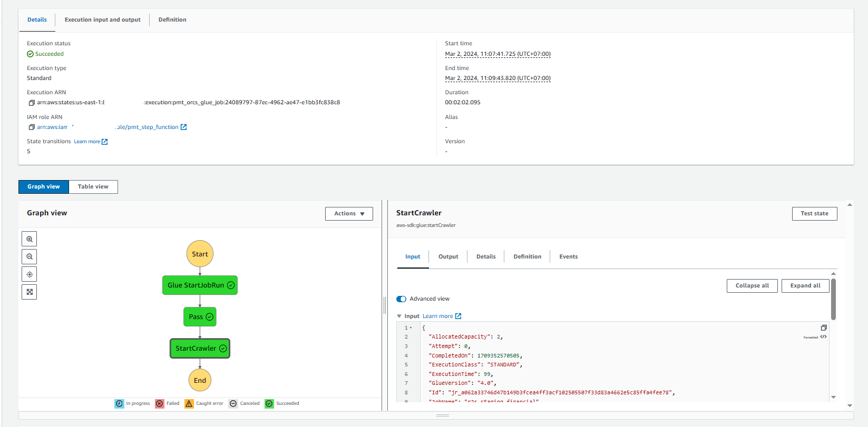
Task: Open StartCrawler Events tab
Action: [x=569, y=257]
